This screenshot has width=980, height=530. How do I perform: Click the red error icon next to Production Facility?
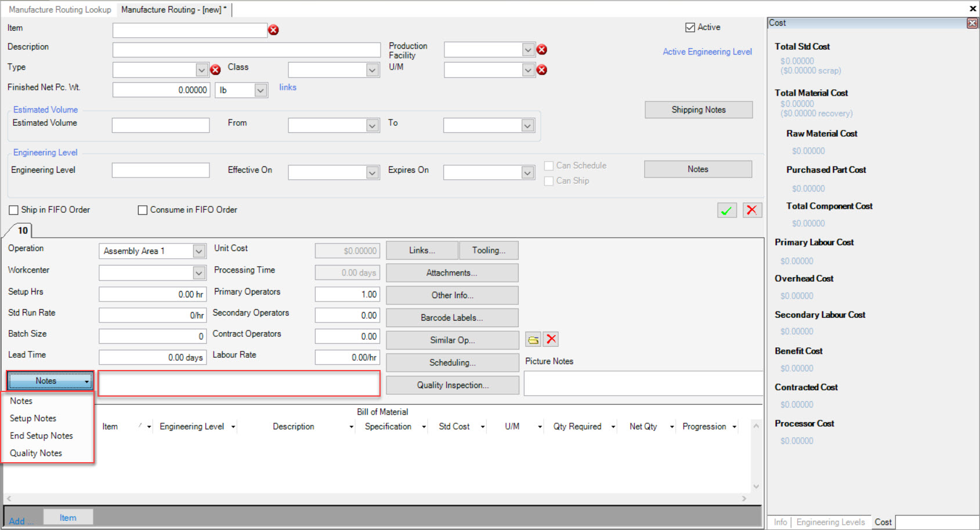coord(542,50)
